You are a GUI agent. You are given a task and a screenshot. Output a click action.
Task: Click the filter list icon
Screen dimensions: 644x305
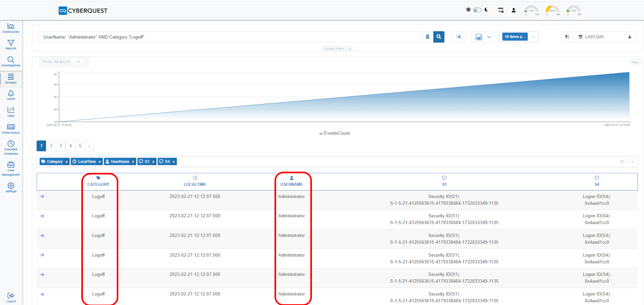(x=567, y=37)
